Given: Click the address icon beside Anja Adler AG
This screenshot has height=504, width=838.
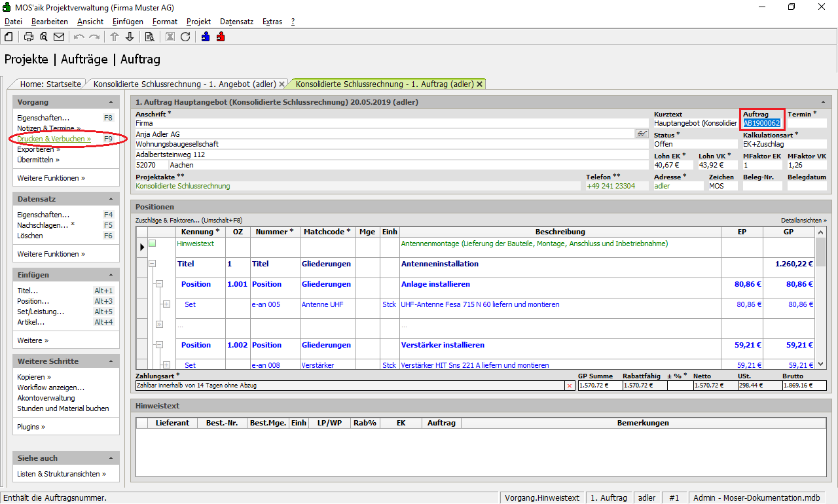Looking at the screenshot, I should click(642, 134).
